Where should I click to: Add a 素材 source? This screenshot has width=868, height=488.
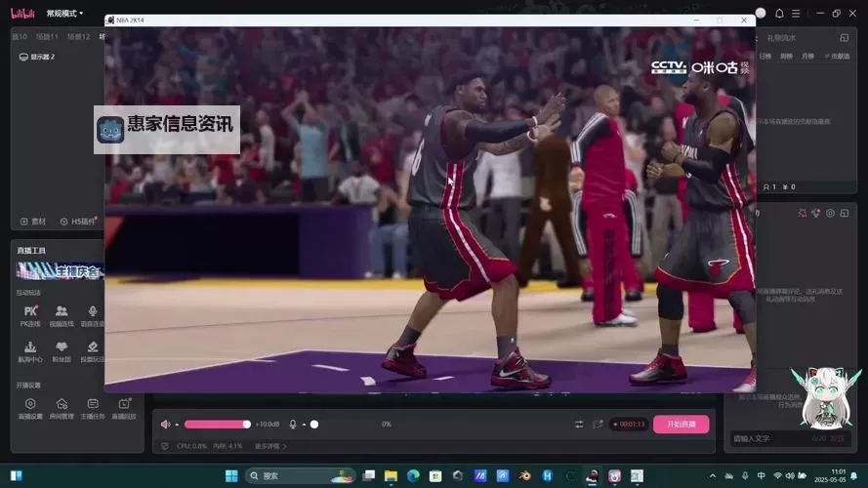[x=33, y=222]
